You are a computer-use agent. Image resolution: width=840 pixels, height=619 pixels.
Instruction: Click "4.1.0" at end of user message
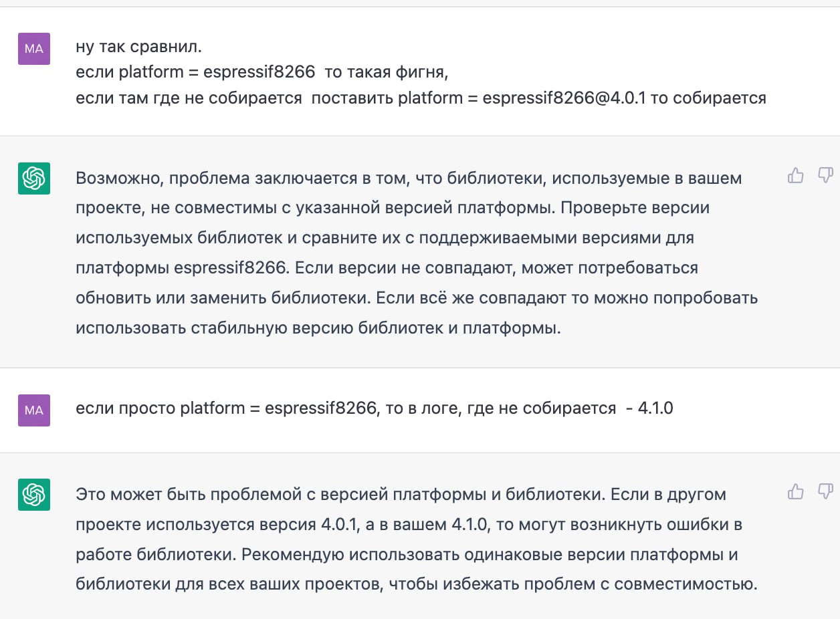pos(655,408)
